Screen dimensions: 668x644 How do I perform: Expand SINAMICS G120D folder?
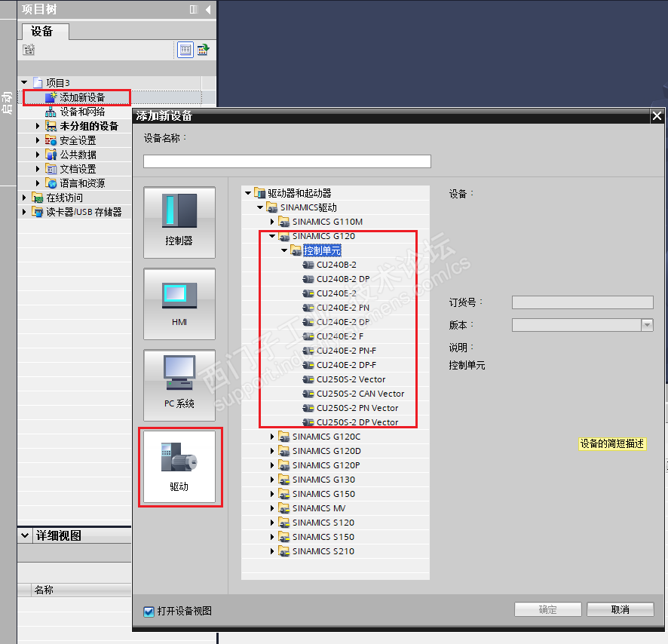272,451
